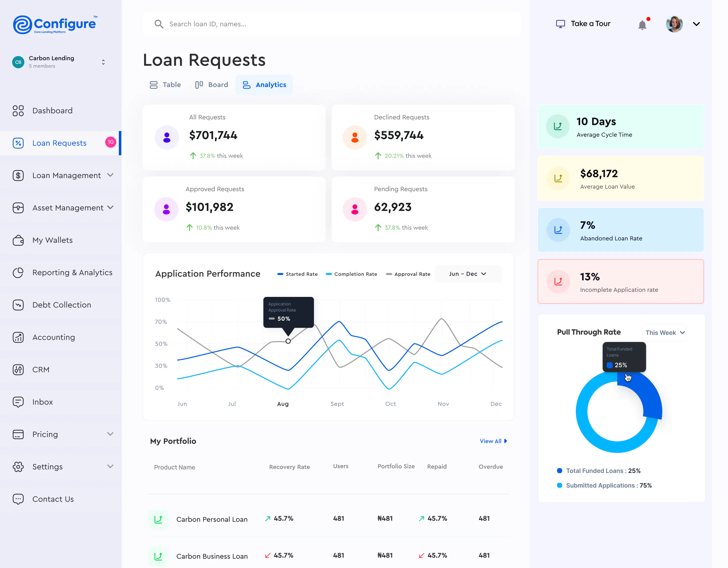The height and width of the screenshot is (568, 728).
Task: Switch to the Table view tab
Action: point(165,85)
